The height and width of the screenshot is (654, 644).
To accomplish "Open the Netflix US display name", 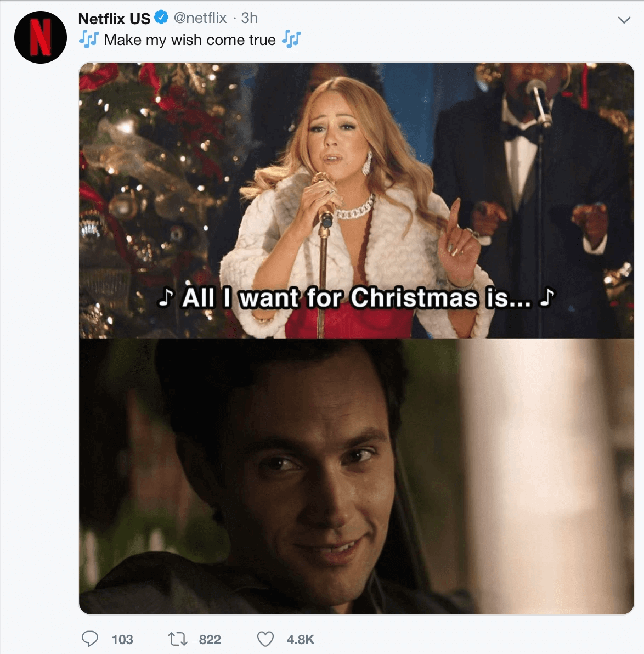I will 114,18.
